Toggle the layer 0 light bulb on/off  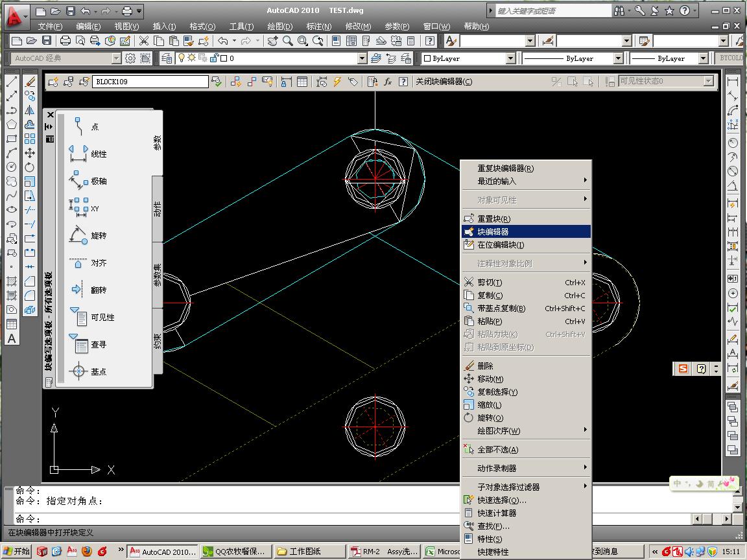[182, 58]
